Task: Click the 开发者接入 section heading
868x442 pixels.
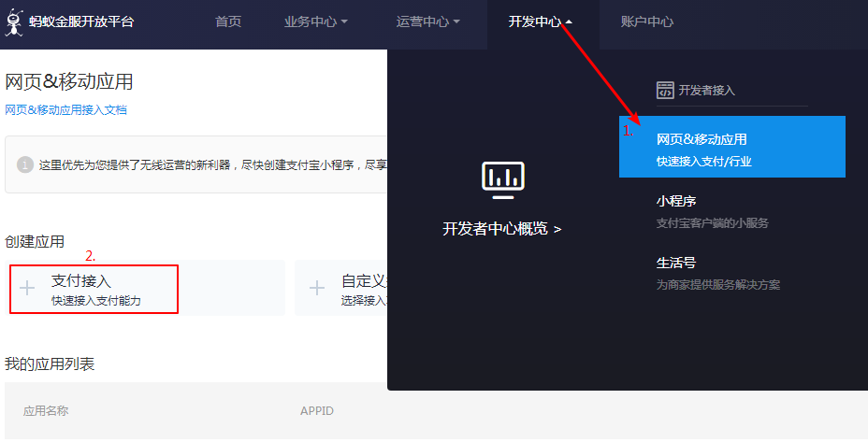Action: 707,90
